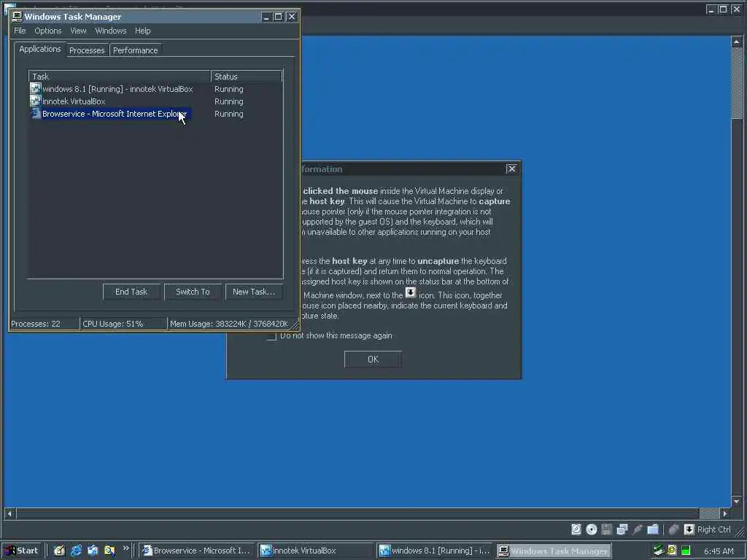The image size is (747, 560).
Task: Click the Quick Launch folder search icon
Action: click(x=109, y=551)
